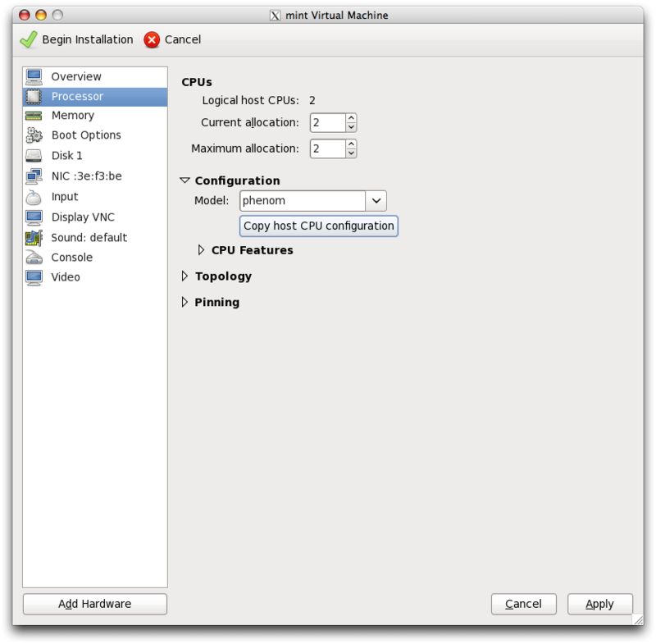Expand the Pinning section

184,302
